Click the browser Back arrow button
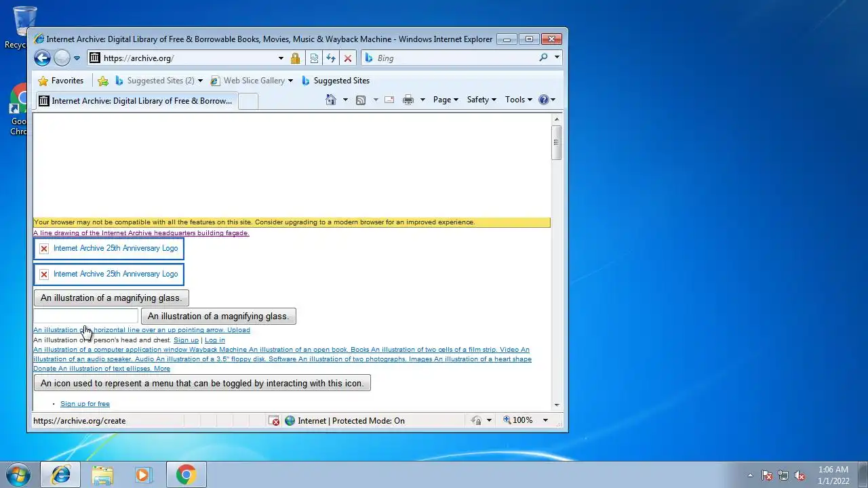 42,58
